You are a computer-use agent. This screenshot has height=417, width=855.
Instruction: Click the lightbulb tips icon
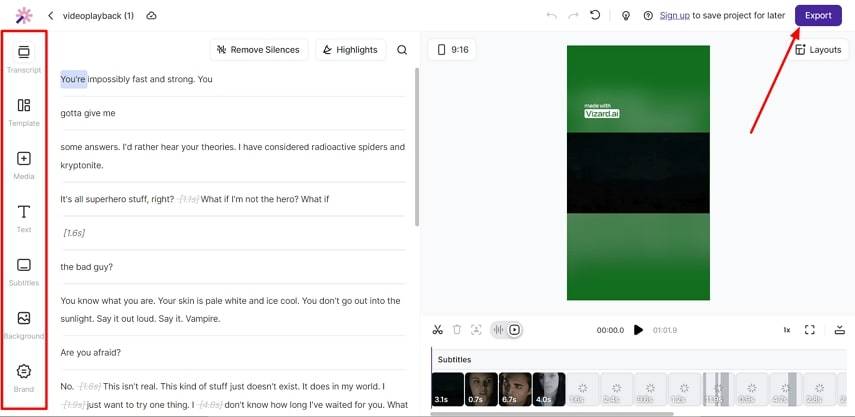tap(626, 16)
